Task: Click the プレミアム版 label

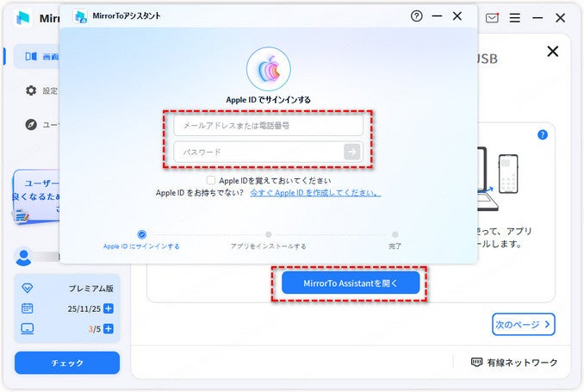Action: tap(91, 288)
